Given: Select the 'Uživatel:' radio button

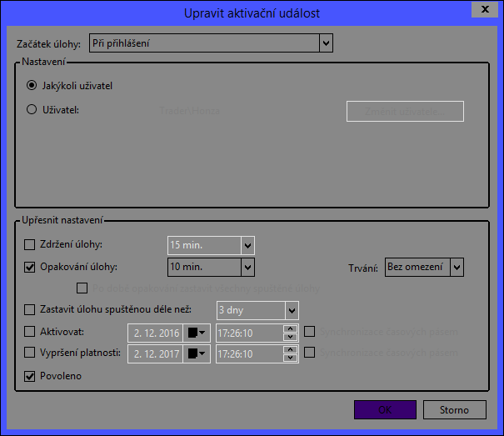Looking at the screenshot, I should (x=32, y=109).
